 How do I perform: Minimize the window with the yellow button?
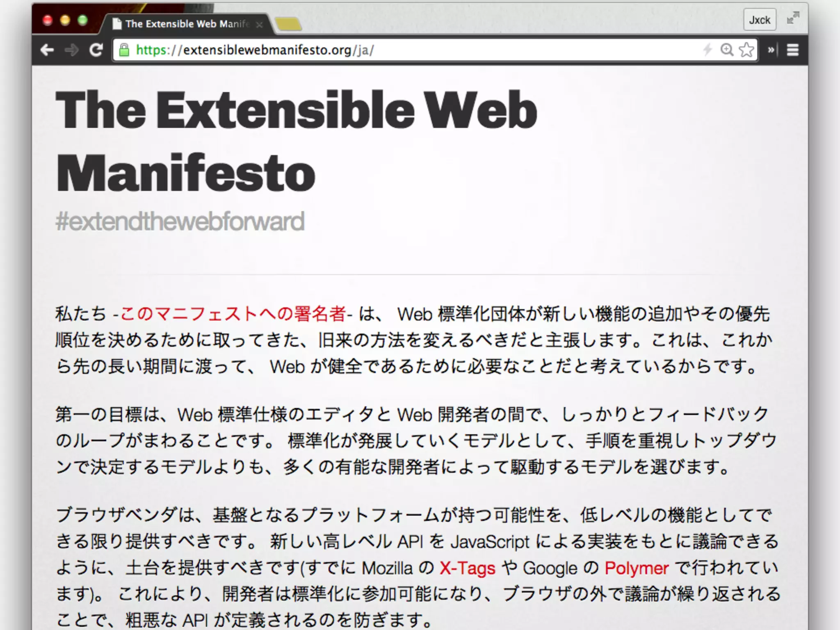[x=65, y=20]
